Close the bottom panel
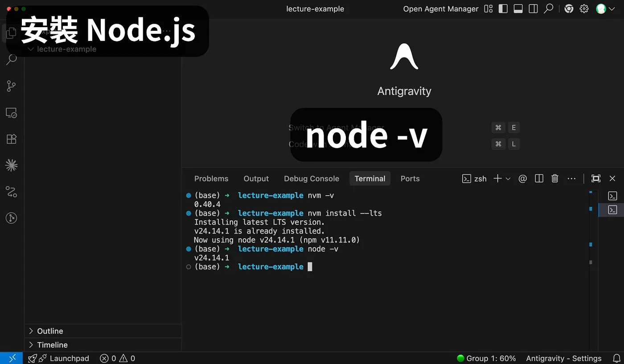 point(612,179)
